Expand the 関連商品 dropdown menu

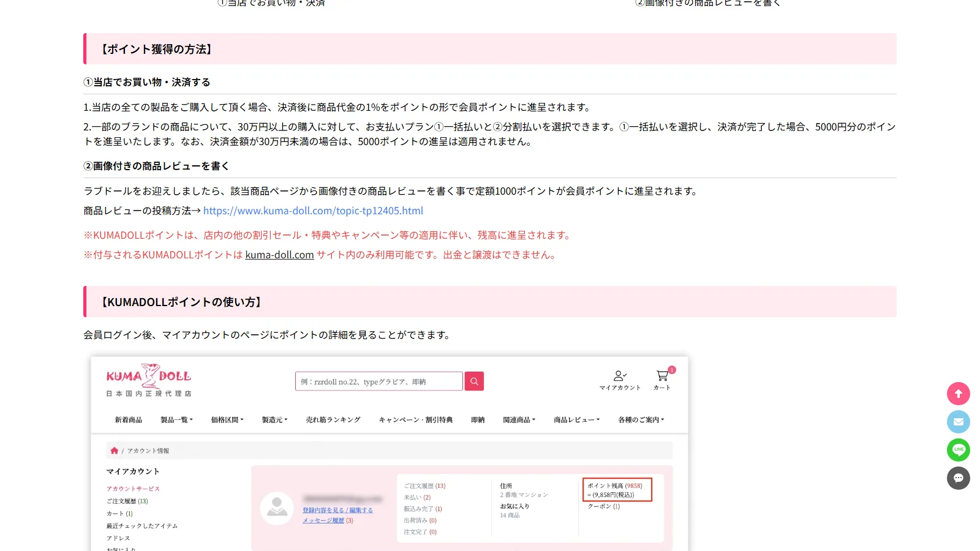[x=519, y=419]
